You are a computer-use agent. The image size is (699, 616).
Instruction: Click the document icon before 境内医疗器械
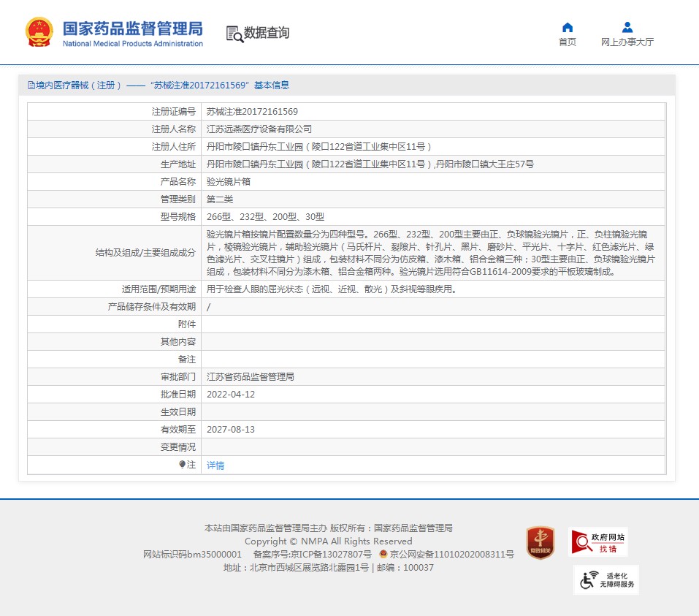click(x=31, y=85)
